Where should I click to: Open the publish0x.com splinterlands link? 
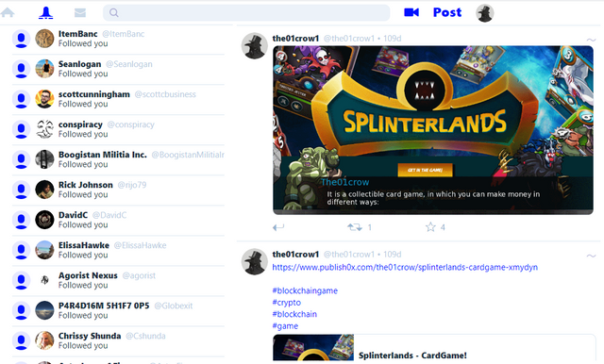[x=405, y=267]
